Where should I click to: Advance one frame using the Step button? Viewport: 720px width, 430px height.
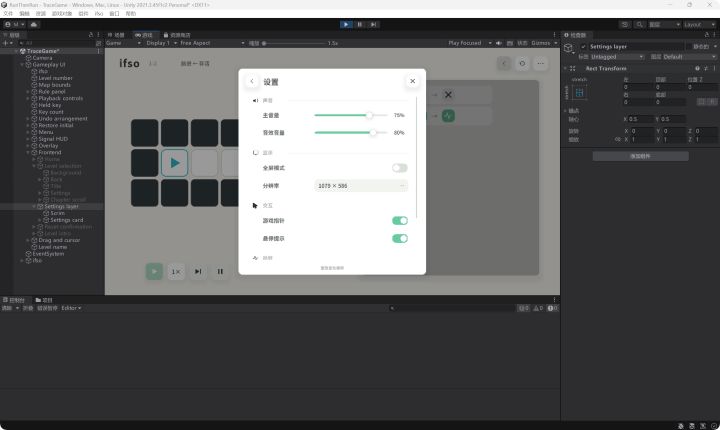click(374, 24)
